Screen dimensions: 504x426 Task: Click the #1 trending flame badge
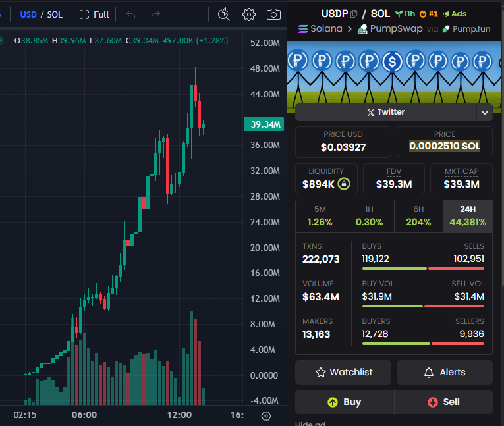click(x=429, y=14)
